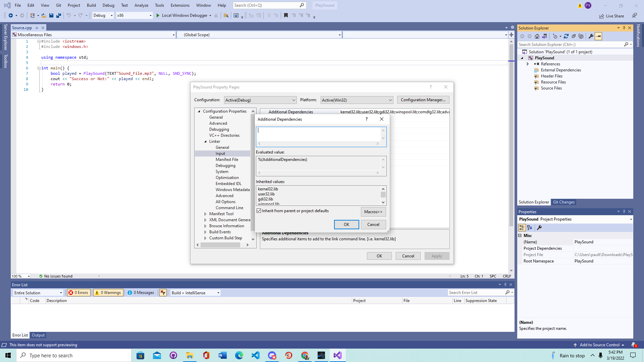644x362 pixels.
Task: Expand the Build Events node
Action: 205,232
